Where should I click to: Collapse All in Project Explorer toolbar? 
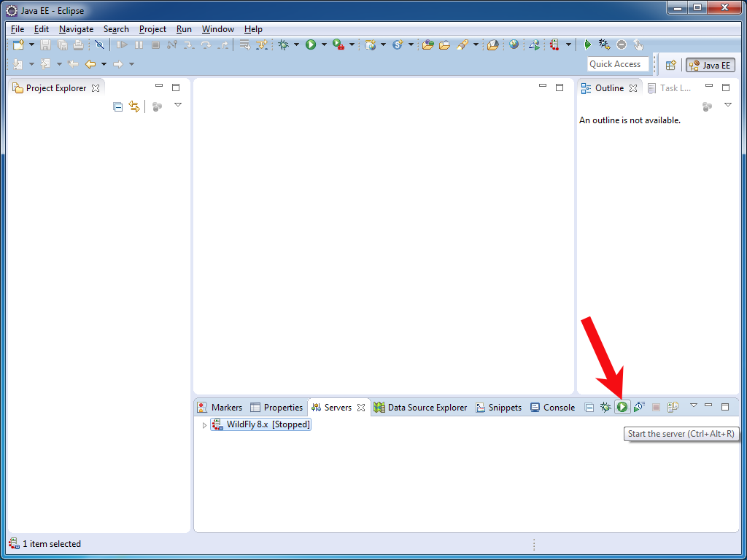pos(117,106)
